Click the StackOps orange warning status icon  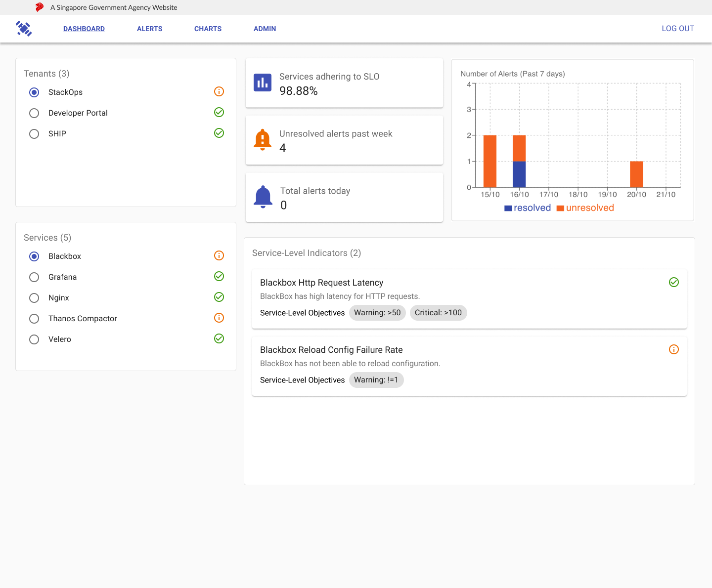(219, 91)
